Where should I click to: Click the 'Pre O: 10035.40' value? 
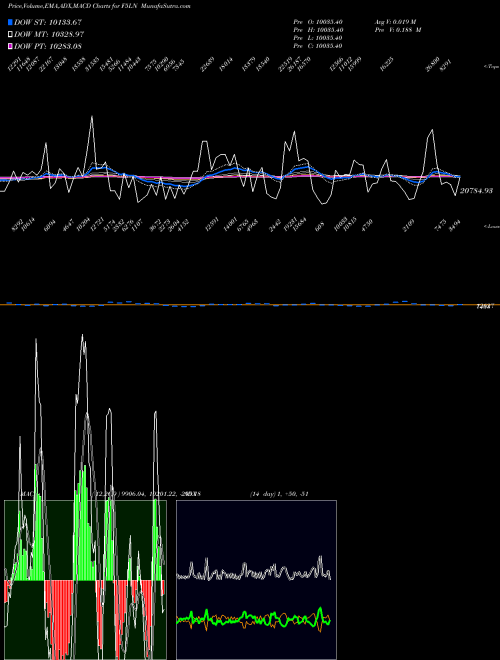tap(319, 22)
